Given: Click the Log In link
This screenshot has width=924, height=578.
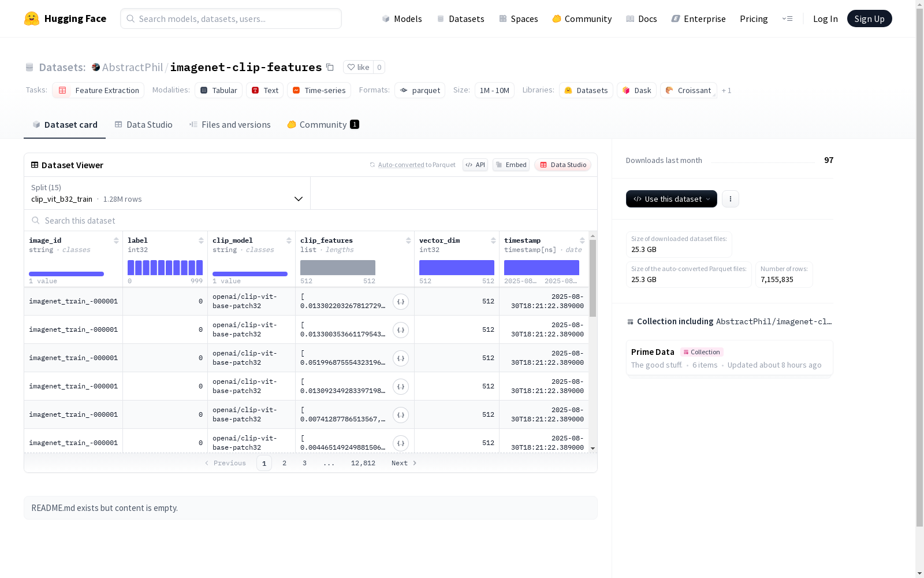Looking at the screenshot, I should pyautogui.click(x=825, y=18).
